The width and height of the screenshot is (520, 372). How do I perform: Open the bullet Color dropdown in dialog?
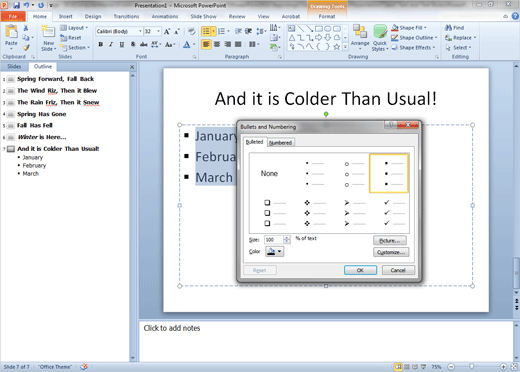[x=275, y=251]
